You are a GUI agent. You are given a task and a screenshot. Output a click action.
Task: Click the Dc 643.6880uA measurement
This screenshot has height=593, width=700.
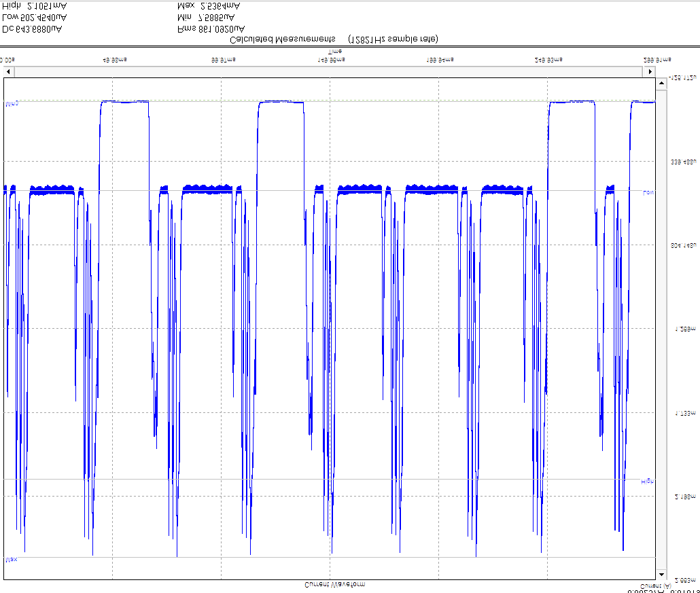click(32, 29)
